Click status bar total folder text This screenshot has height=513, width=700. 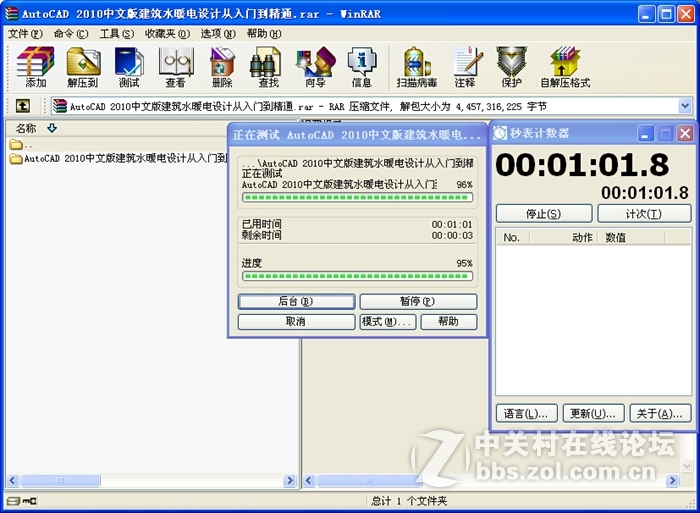point(409,501)
